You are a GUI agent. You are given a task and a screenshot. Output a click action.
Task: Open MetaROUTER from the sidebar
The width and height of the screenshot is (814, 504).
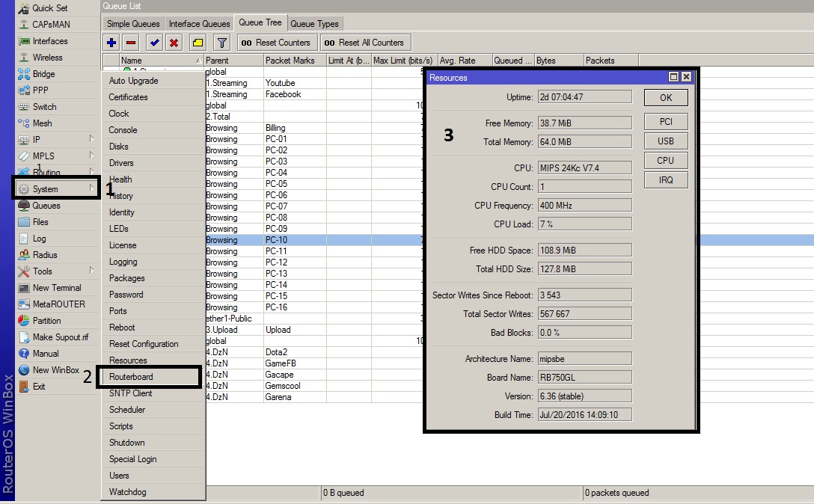coord(47,304)
